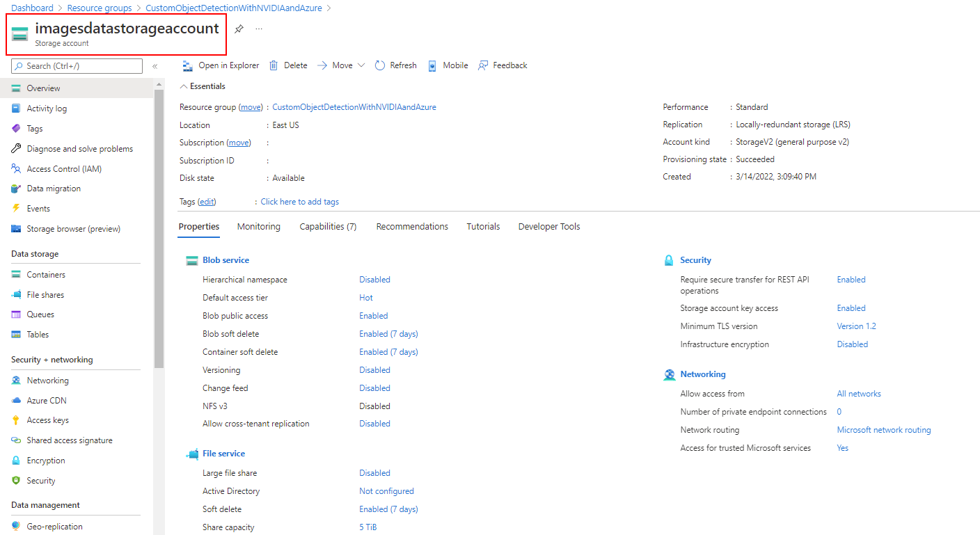Screen dimensions: 980x535
Task: Switch to Tutorials tab
Action: click(483, 227)
